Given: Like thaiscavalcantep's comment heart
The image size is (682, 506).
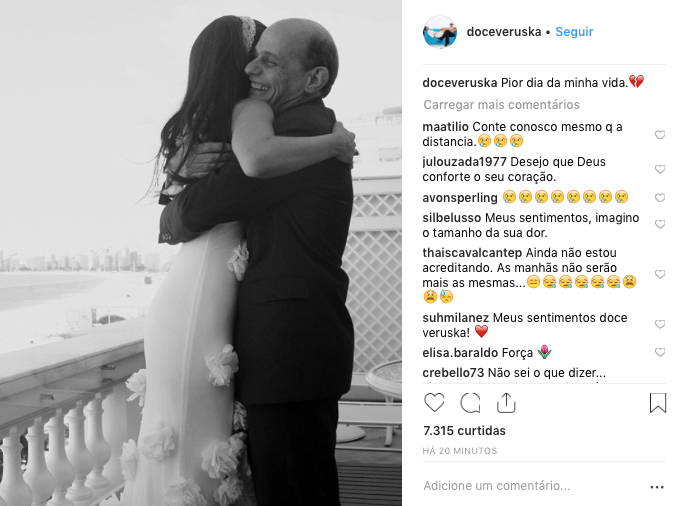Looking at the screenshot, I should click(660, 274).
